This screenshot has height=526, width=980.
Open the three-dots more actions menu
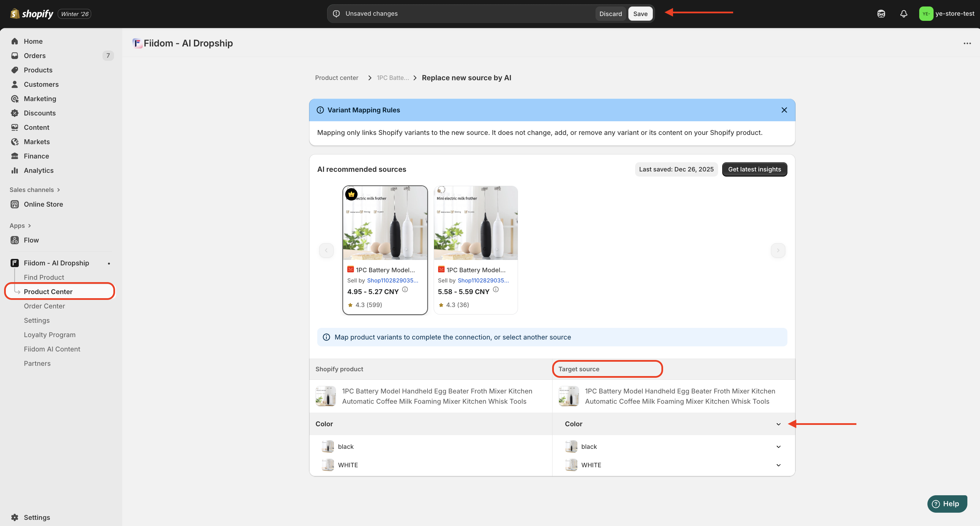[x=967, y=43]
